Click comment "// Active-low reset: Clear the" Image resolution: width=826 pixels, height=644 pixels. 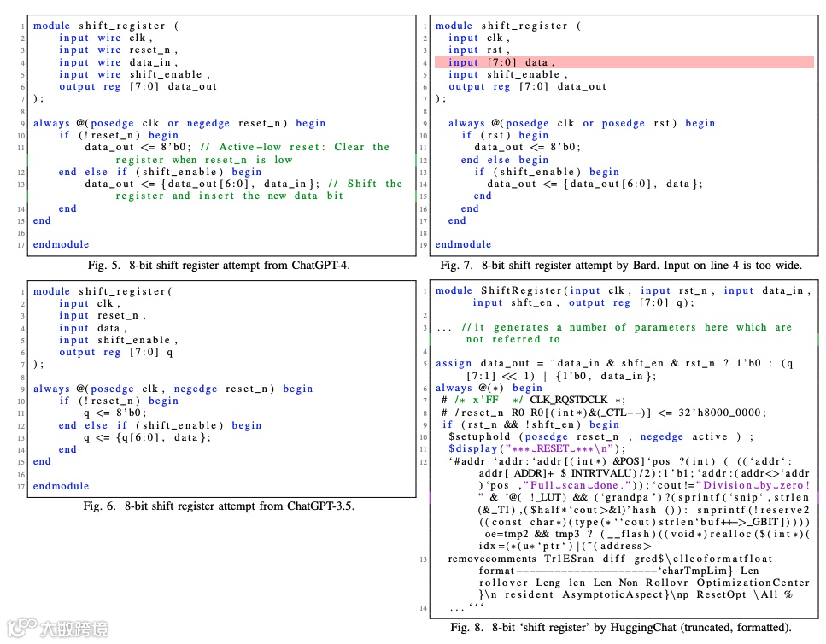point(295,147)
